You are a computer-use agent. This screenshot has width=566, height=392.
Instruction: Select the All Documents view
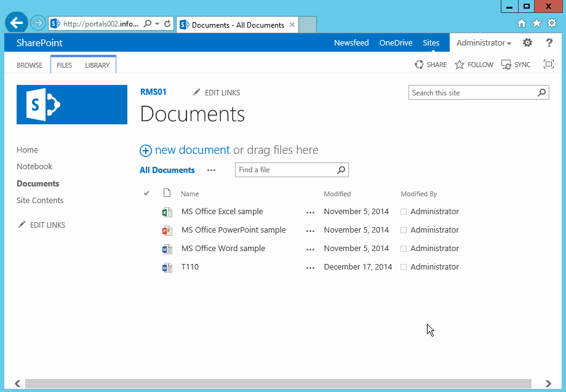pos(167,170)
